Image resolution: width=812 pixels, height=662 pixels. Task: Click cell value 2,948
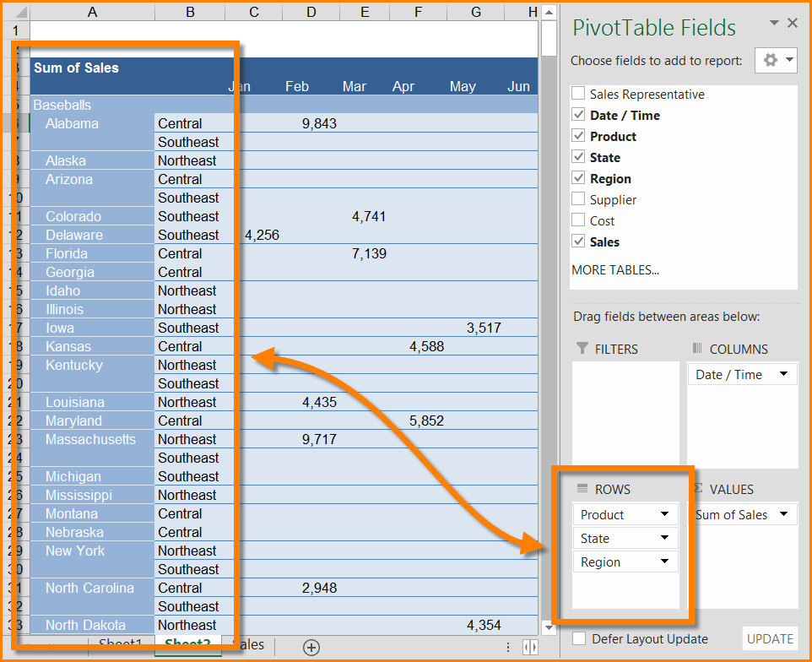[320, 588]
